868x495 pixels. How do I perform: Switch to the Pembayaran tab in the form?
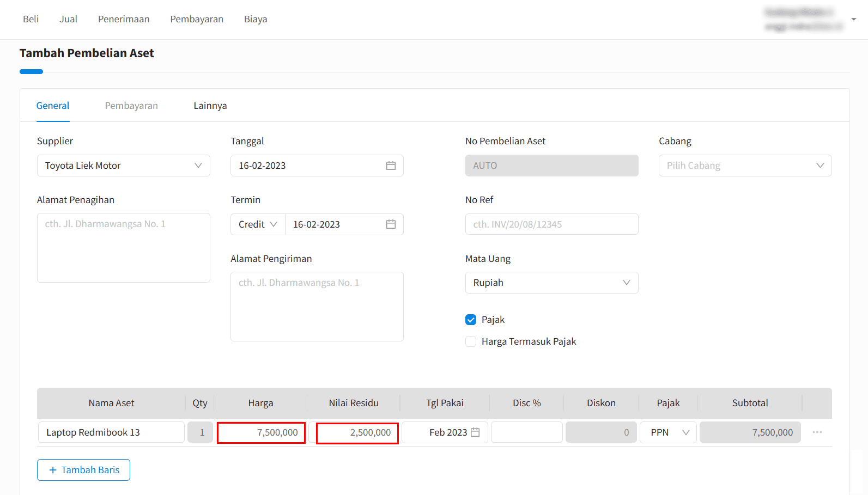point(131,106)
